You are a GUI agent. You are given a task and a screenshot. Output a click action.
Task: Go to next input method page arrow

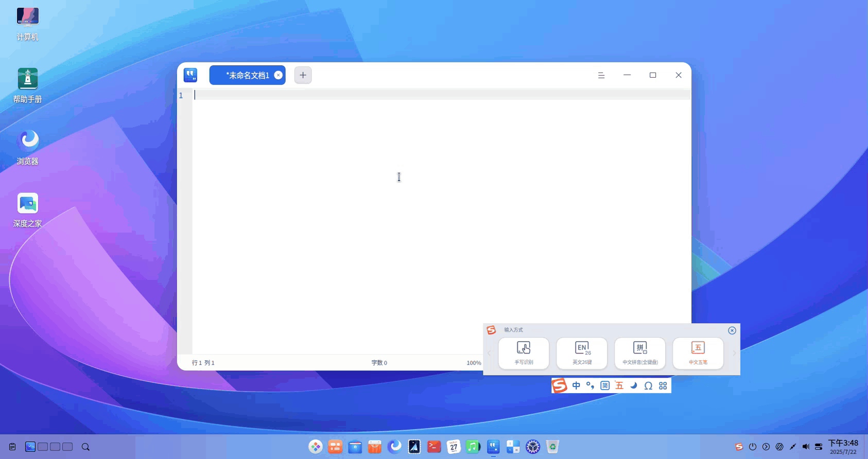point(734,354)
